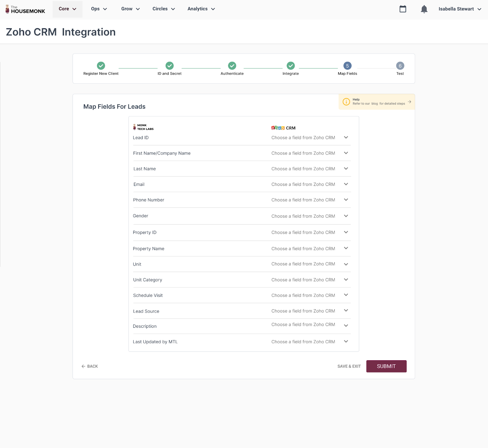This screenshot has height=448, width=488.
Task: Open the Isabella Stewart user menu
Action: [x=460, y=9]
